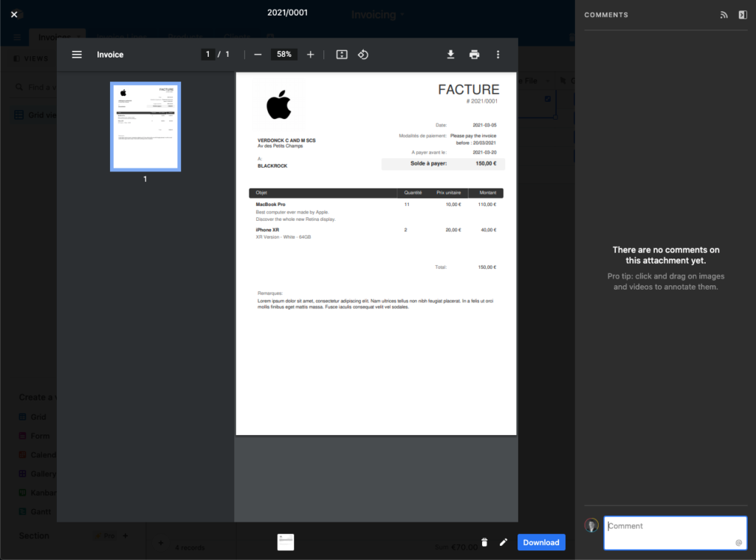Click the 'Quantité' column header
The height and width of the screenshot is (560, 756).
coord(413,193)
